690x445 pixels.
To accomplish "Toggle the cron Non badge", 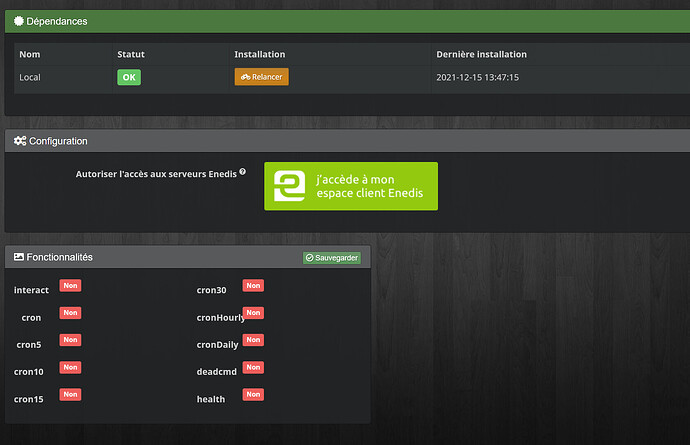I will click(x=70, y=313).
